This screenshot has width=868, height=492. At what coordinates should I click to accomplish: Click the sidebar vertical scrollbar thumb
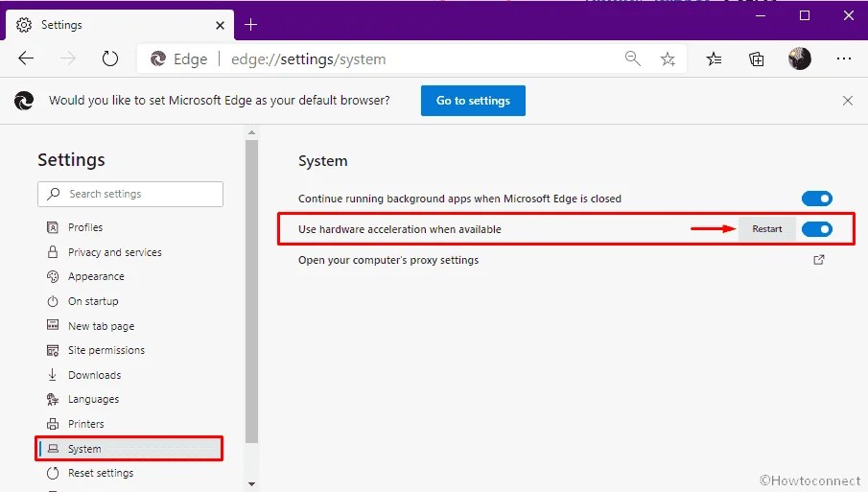[251, 292]
